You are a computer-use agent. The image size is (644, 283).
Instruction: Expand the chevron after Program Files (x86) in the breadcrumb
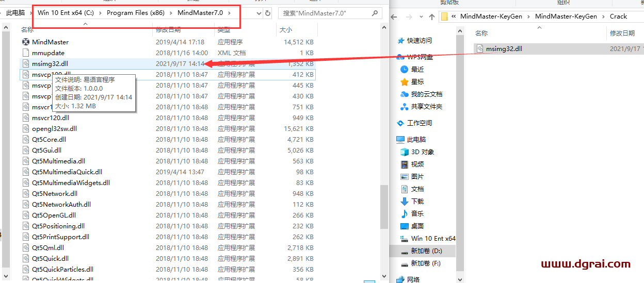(x=170, y=13)
